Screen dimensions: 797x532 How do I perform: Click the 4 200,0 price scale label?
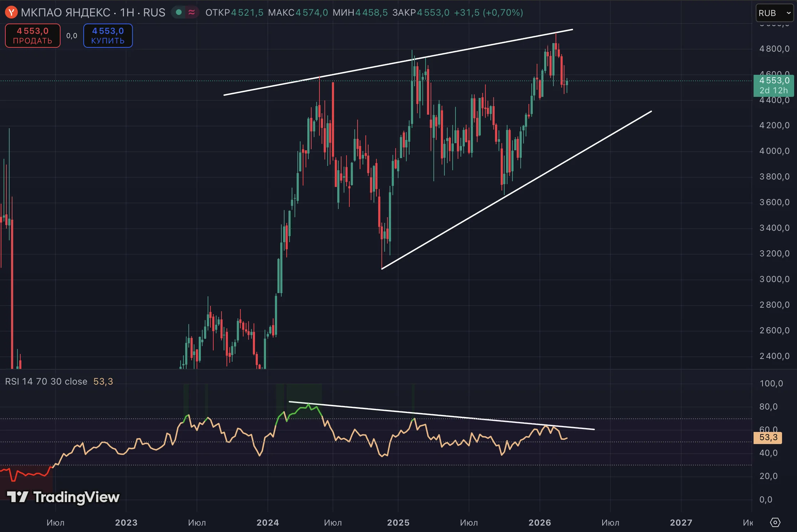click(x=774, y=125)
